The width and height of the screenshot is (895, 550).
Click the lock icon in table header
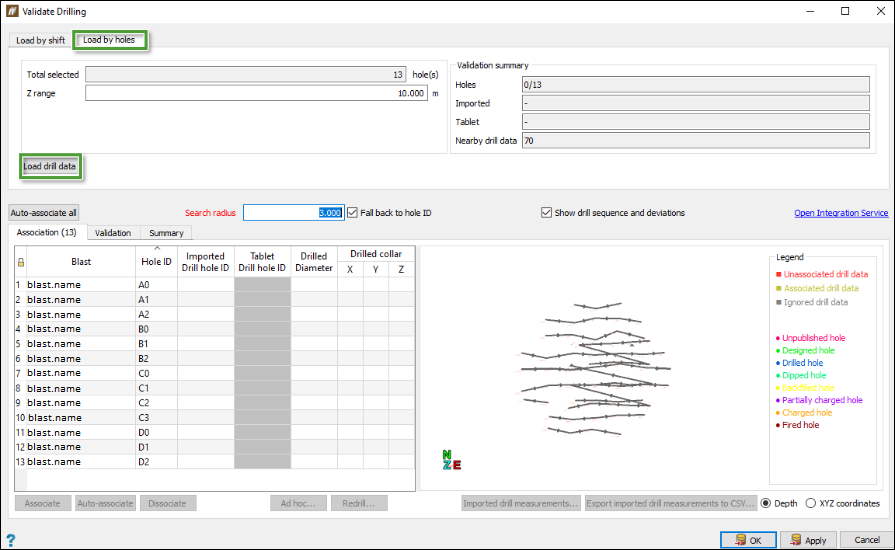click(x=20, y=262)
